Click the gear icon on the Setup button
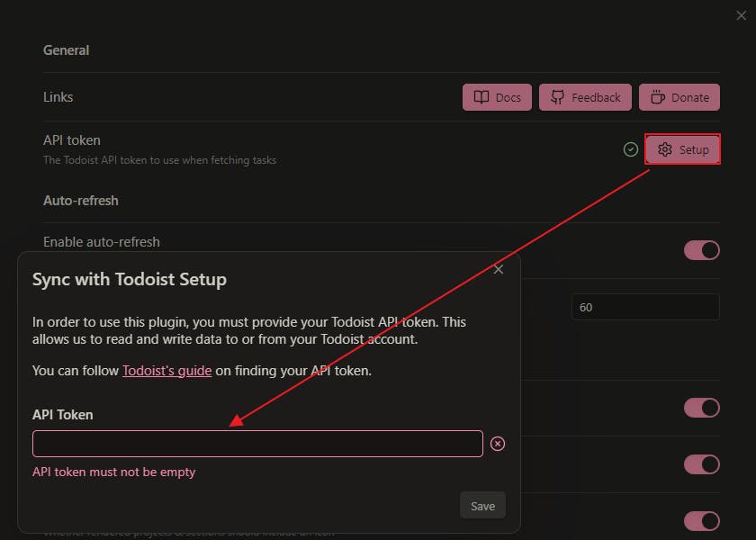The width and height of the screenshot is (756, 540). 665,149
